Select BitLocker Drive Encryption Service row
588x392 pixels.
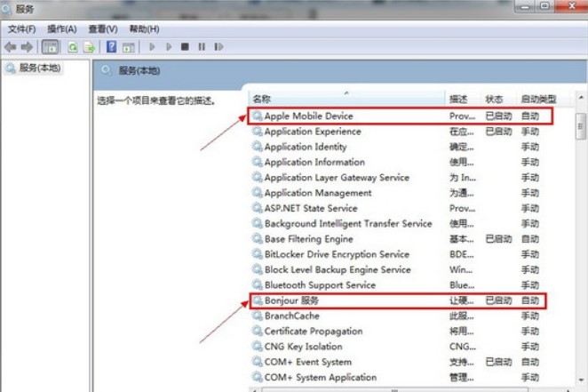[x=400, y=254]
